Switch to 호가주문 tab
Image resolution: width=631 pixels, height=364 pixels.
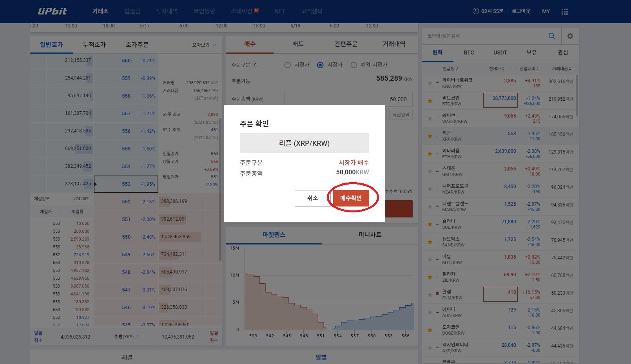point(137,45)
